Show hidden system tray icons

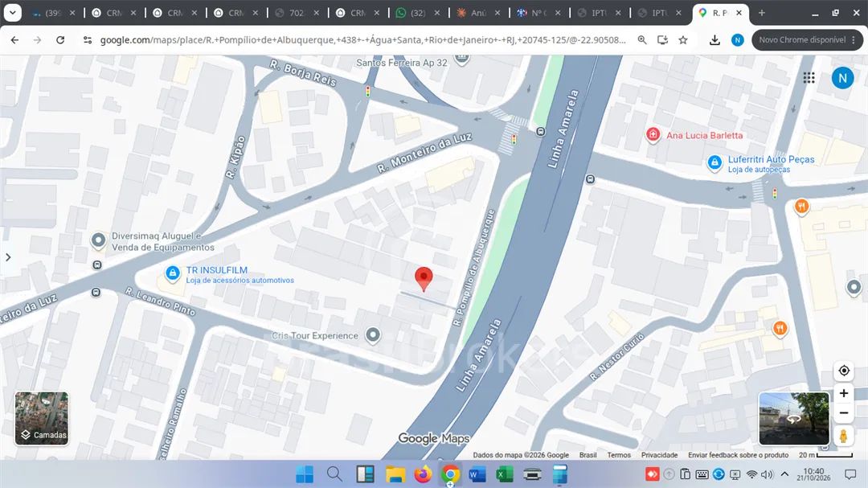[784, 474]
